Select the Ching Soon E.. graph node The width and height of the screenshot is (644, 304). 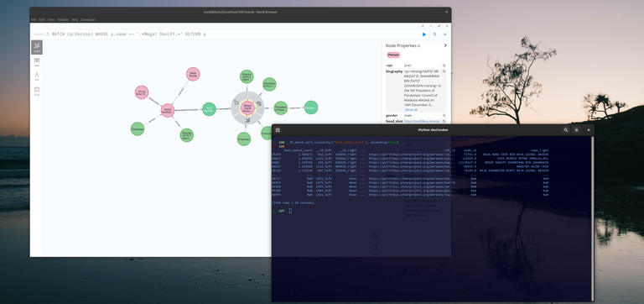click(x=142, y=92)
